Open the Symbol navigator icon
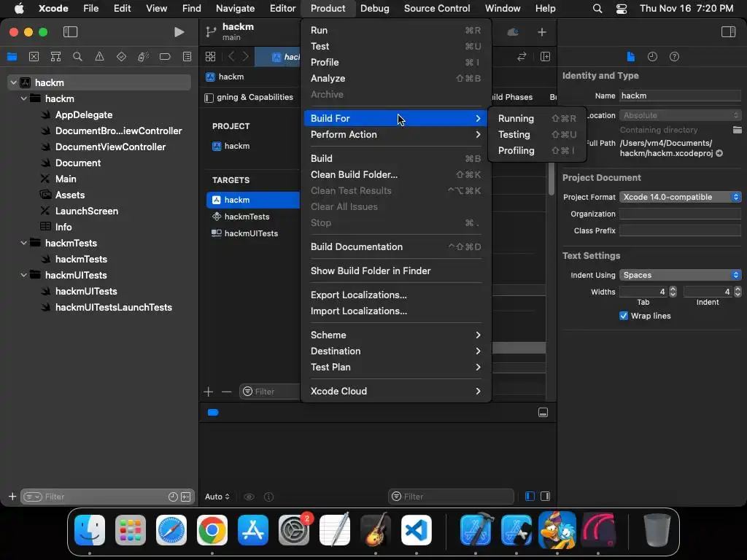The height and width of the screenshot is (560, 747). point(55,57)
